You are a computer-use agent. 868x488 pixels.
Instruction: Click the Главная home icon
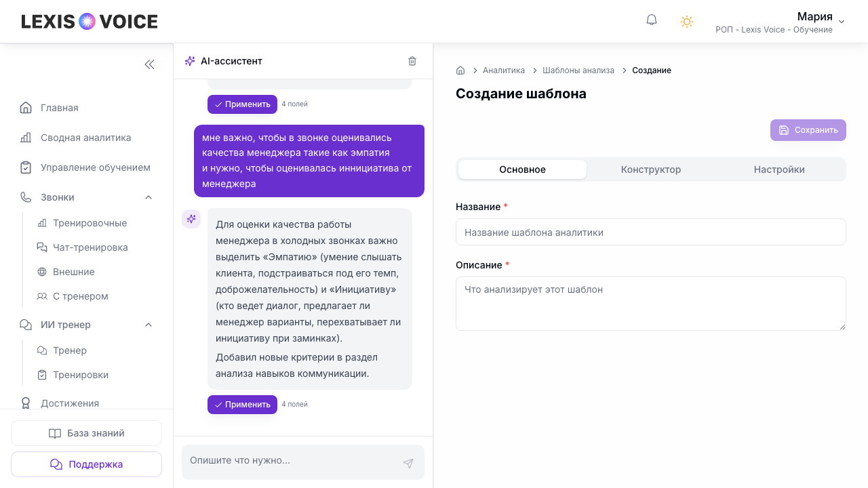click(26, 108)
